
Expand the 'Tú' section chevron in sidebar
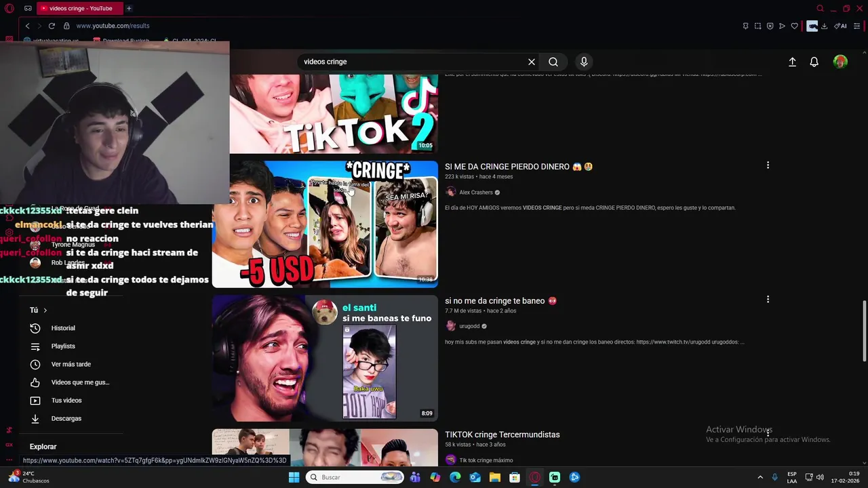coord(45,310)
